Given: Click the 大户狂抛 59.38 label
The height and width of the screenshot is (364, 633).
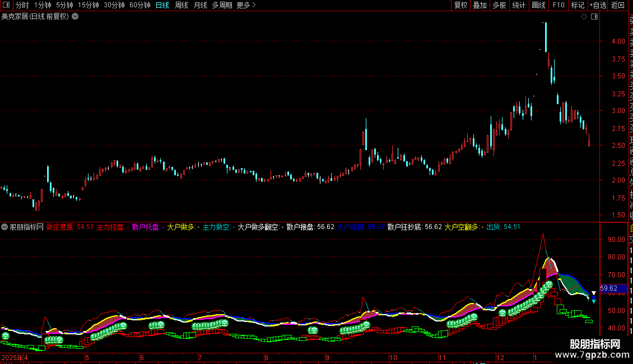Looking at the screenshot, I should click(361, 227).
